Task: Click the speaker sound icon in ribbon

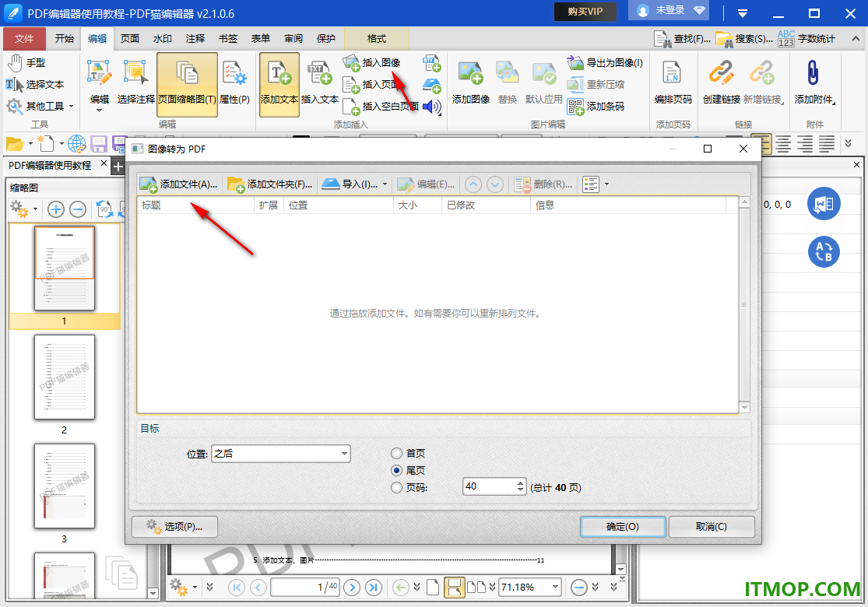Action: click(x=432, y=107)
